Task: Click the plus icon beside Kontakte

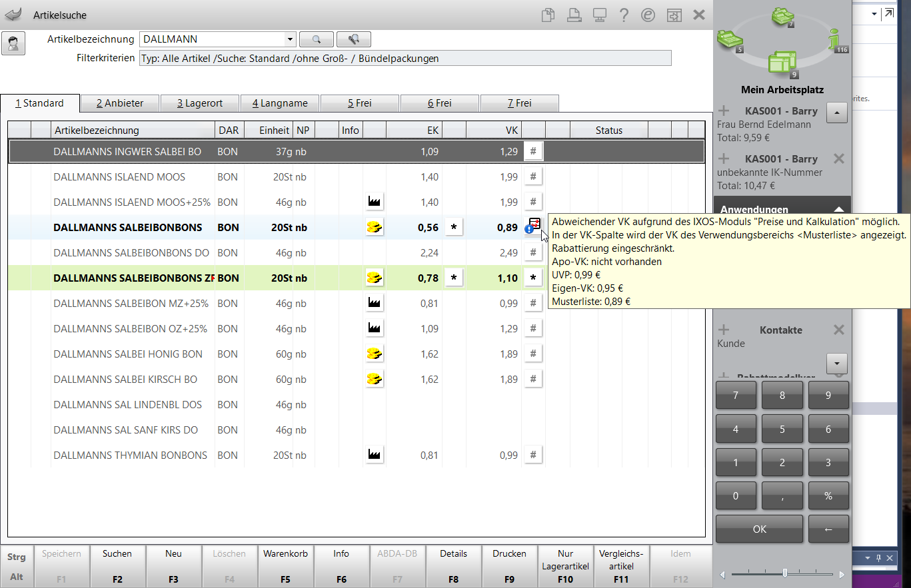Action: click(x=724, y=330)
